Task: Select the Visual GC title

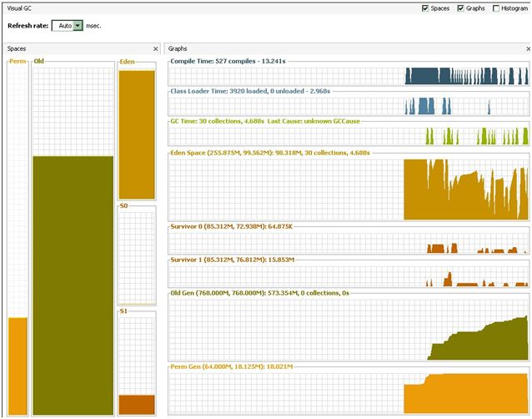Action: point(19,8)
